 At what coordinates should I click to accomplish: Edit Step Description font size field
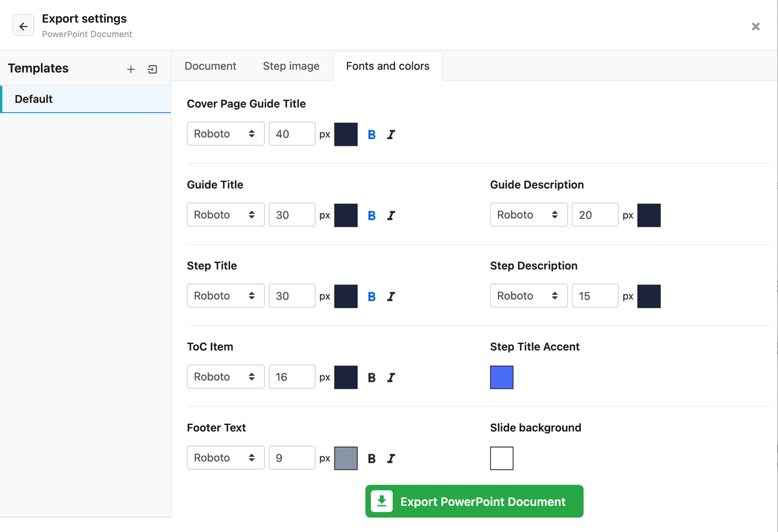[x=595, y=295]
